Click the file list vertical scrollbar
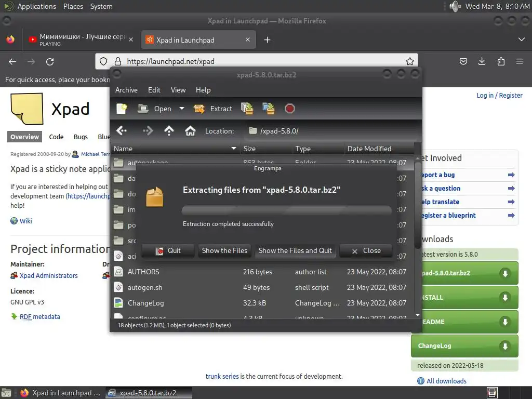The height and width of the screenshot is (399, 532). (x=418, y=205)
